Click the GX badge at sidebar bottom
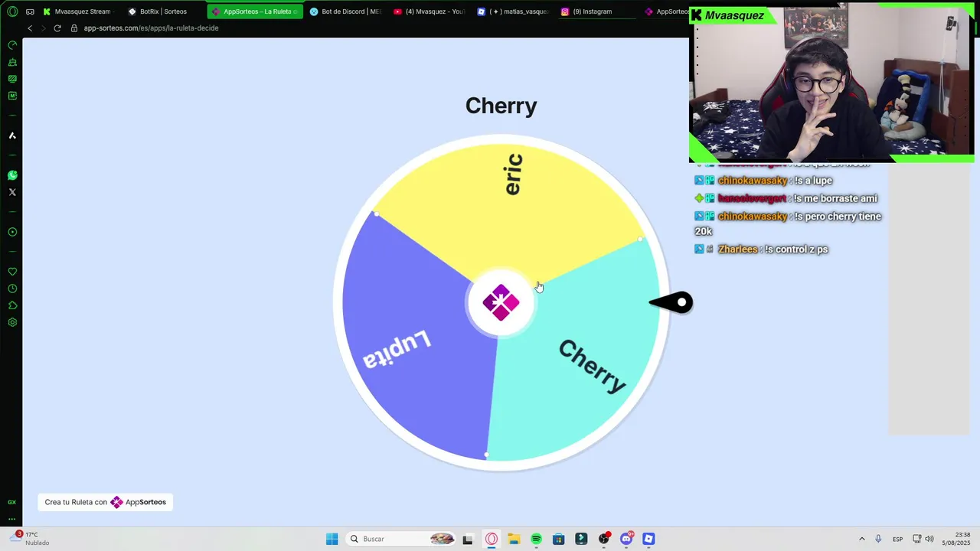This screenshot has height=551, width=980. pos(12,502)
